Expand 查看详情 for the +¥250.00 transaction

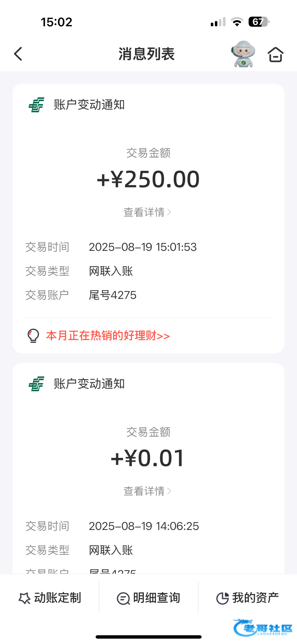pos(147,212)
